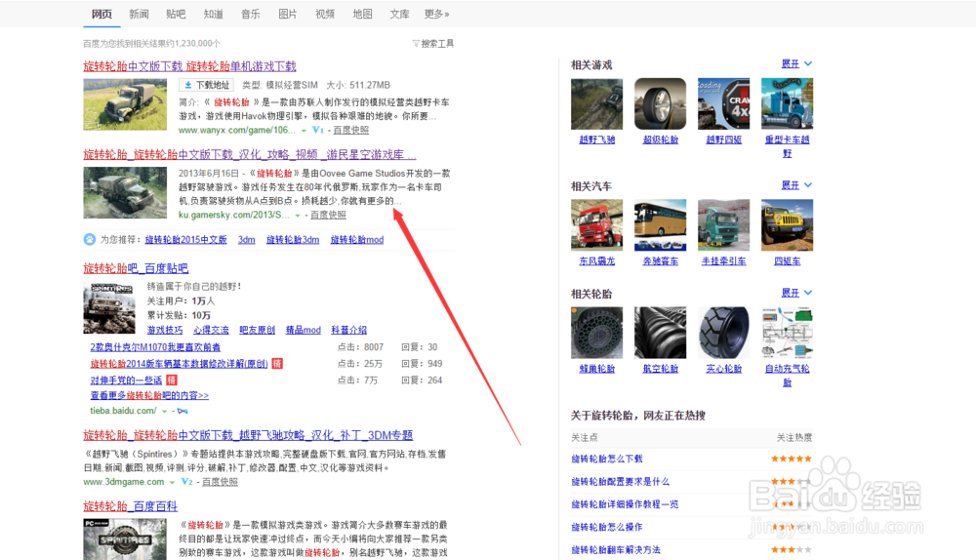Open the 3DM专题 旋转轮胎 result title

248,435
